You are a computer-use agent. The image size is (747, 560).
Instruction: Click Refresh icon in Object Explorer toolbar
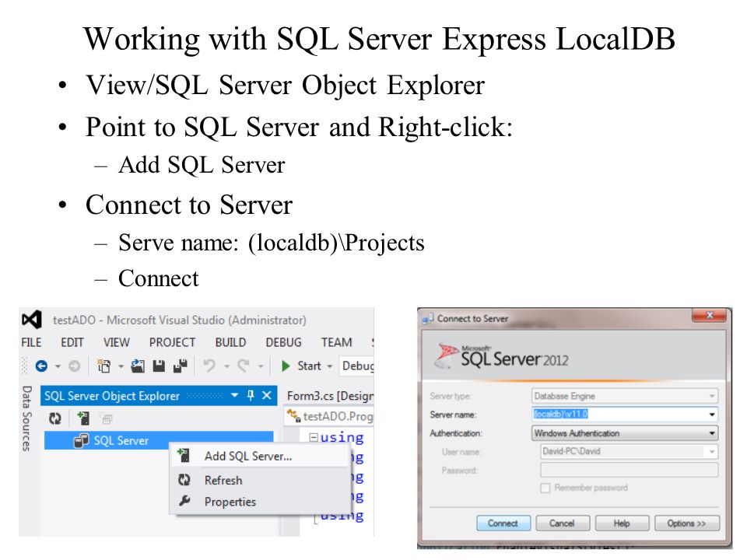[x=55, y=418]
